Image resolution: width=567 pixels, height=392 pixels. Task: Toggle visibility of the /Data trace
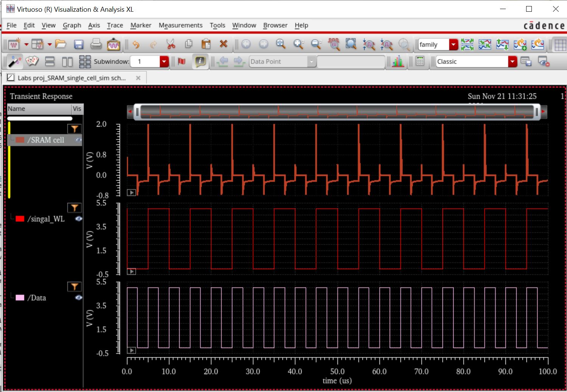(78, 298)
